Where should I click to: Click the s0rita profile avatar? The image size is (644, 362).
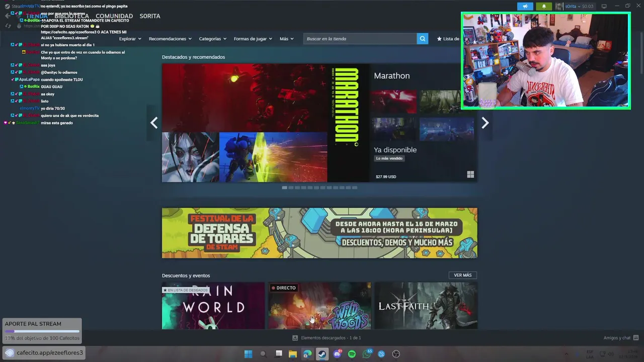559,7
